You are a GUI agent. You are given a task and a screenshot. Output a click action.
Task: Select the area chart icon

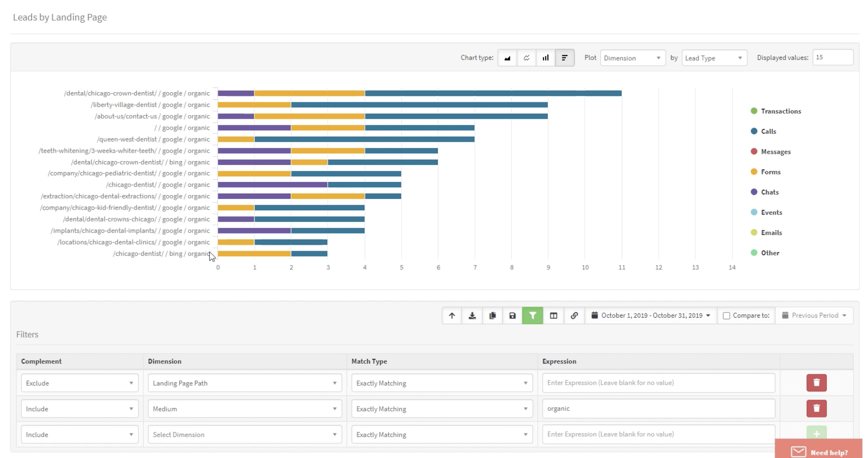tap(507, 57)
